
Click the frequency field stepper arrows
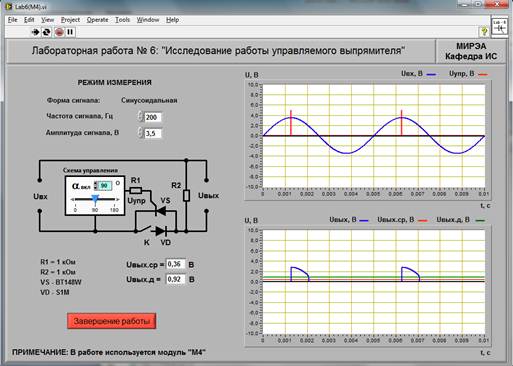pyautogui.click(x=140, y=116)
